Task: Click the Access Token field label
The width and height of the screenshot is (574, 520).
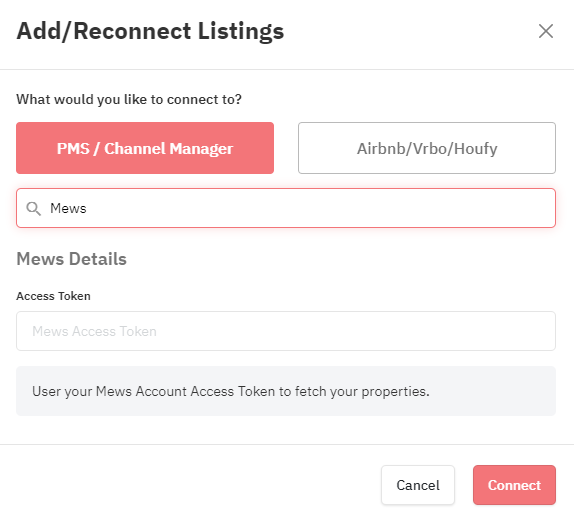Action: click(53, 296)
